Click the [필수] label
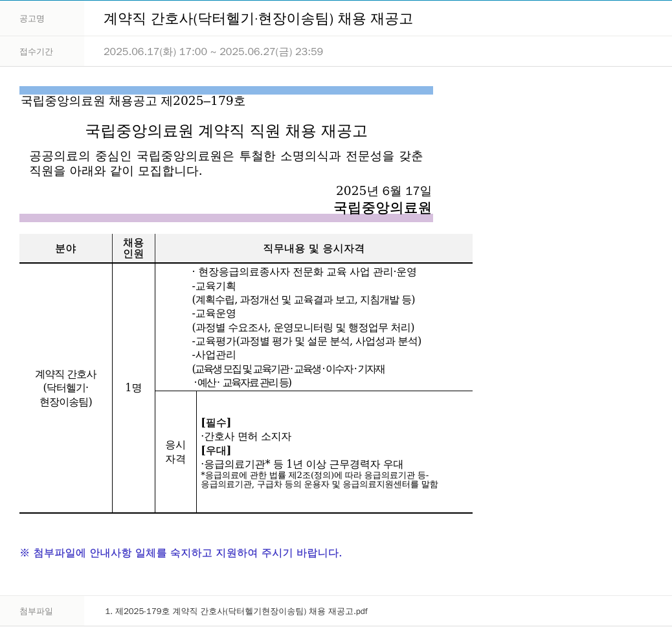Screen dimensions: 672x627 [x=216, y=423]
